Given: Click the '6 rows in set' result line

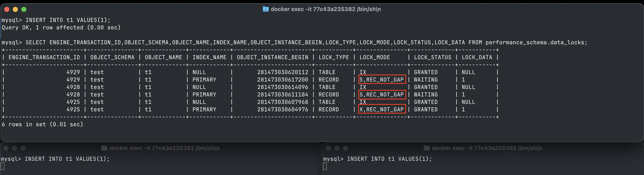Looking at the screenshot, I should point(43,125).
